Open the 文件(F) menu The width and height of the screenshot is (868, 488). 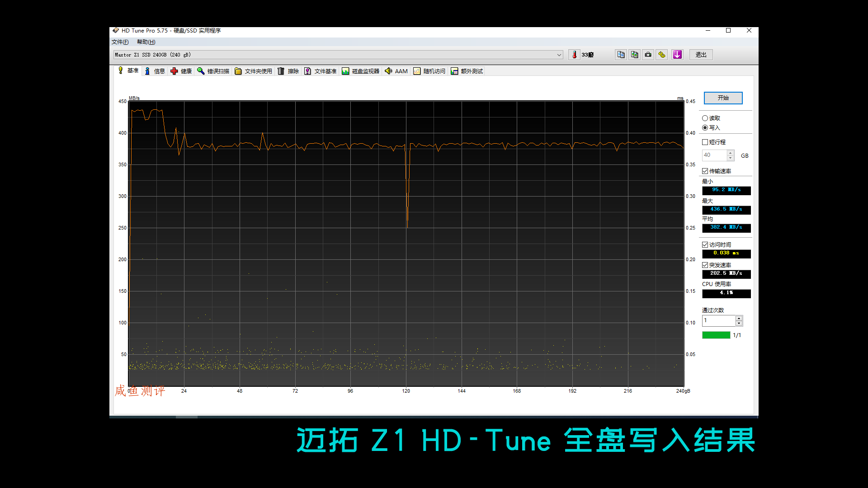[120, 42]
